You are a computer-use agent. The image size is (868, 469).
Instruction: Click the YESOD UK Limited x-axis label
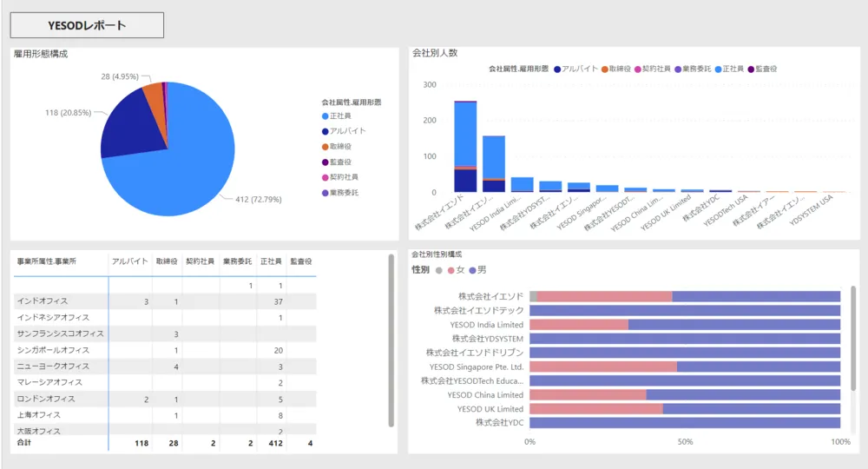[x=666, y=212]
